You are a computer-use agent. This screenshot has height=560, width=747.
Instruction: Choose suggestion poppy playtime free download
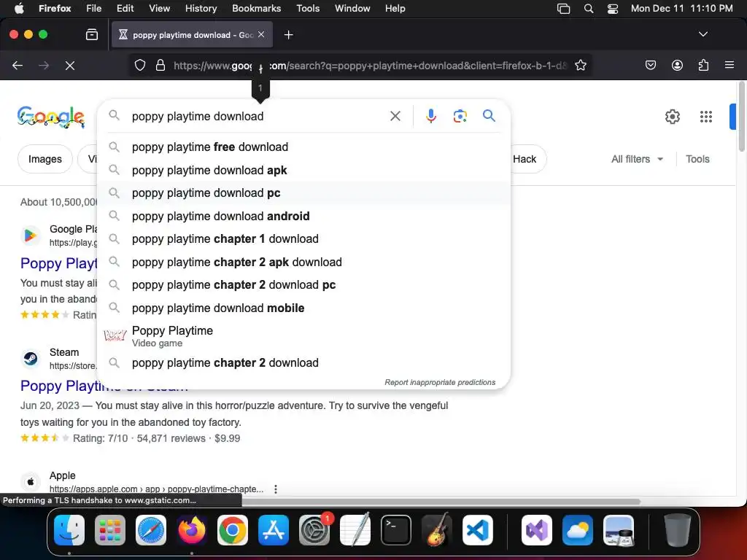pos(304,147)
